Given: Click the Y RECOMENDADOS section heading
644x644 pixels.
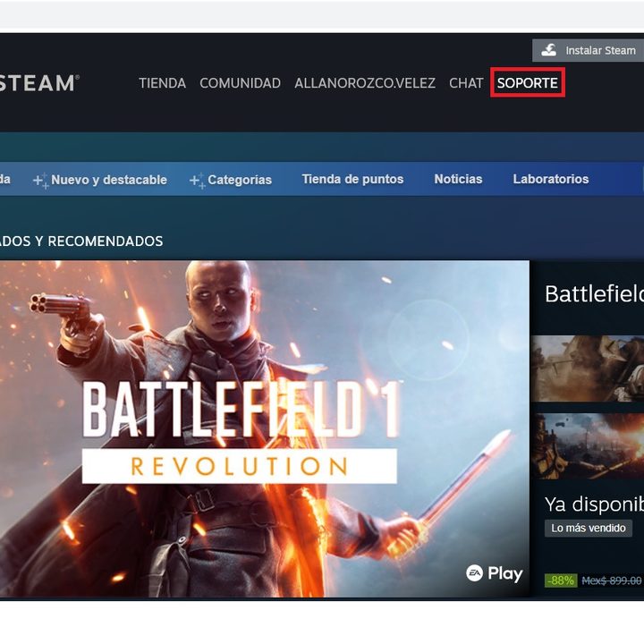Looking at the screenshot, I should tap(98, 241).
